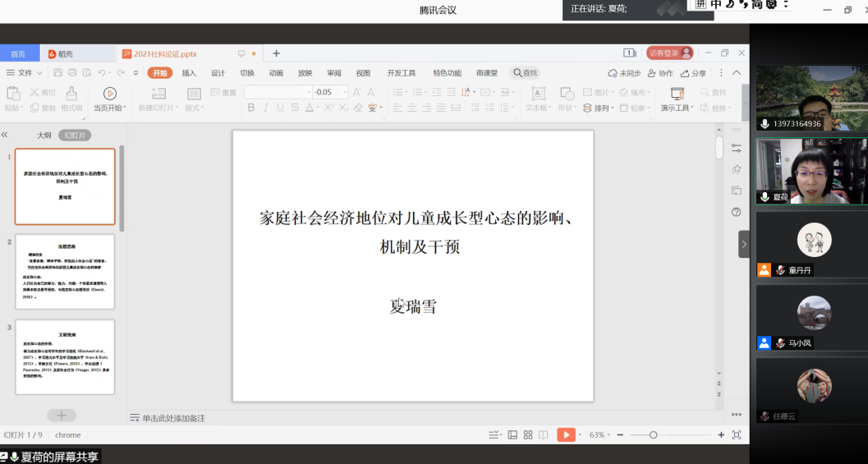Select slide 2 thumbnail 选题思路
Image resolution: width=868 pixels, height=464 pixels.
(x=65, y=271)
